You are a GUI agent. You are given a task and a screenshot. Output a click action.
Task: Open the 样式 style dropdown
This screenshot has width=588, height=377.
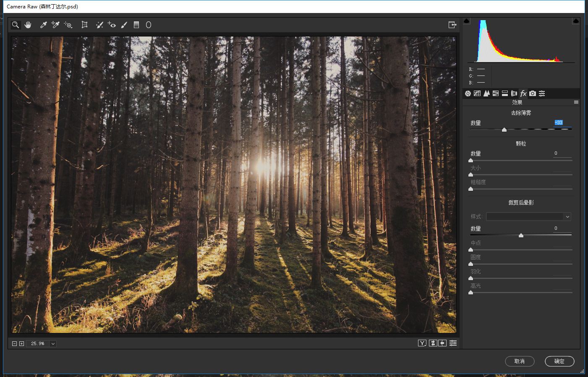coord(528,217)
